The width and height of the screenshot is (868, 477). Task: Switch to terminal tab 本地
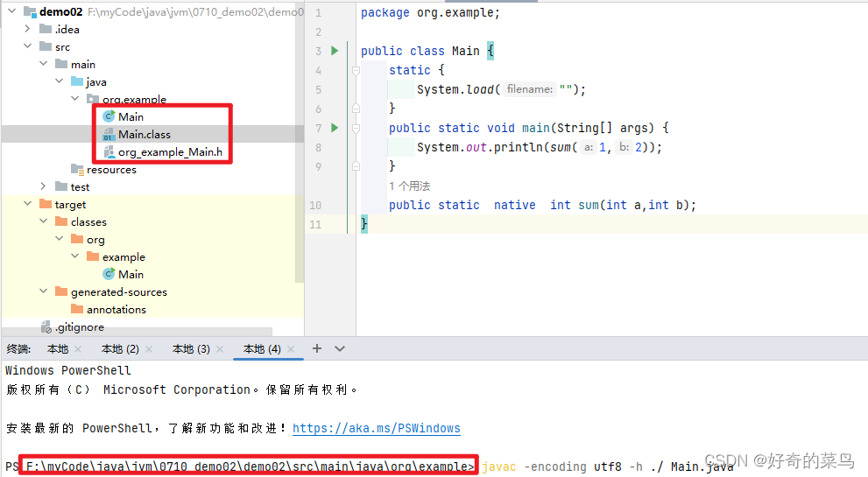(x=58, y=349)
